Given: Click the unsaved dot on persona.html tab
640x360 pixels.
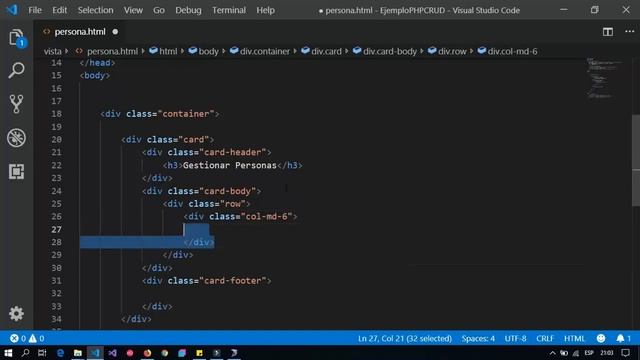Looking at the screenshot, I should 115,31.
